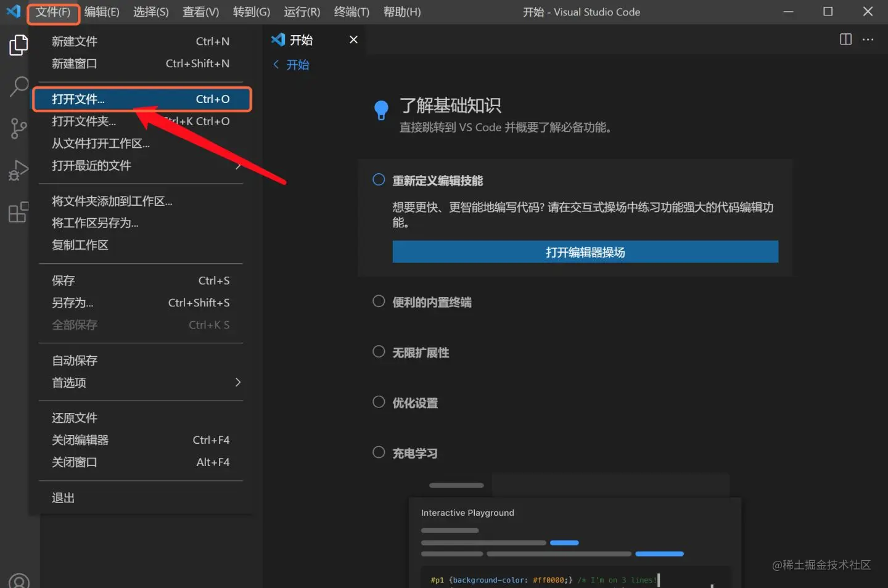
Task: Open the 终端(T) menu
Action: click(x=351, y=12)
